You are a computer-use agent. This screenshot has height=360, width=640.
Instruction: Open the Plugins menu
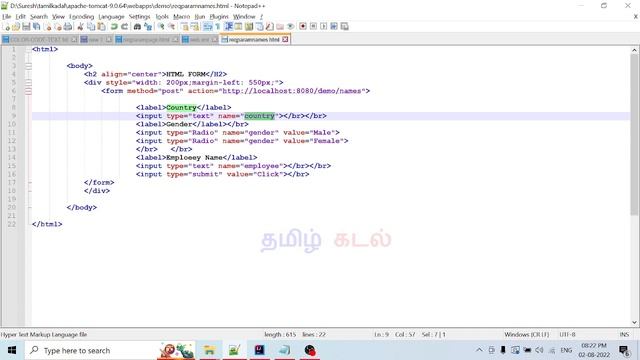[x=219, y=17]
